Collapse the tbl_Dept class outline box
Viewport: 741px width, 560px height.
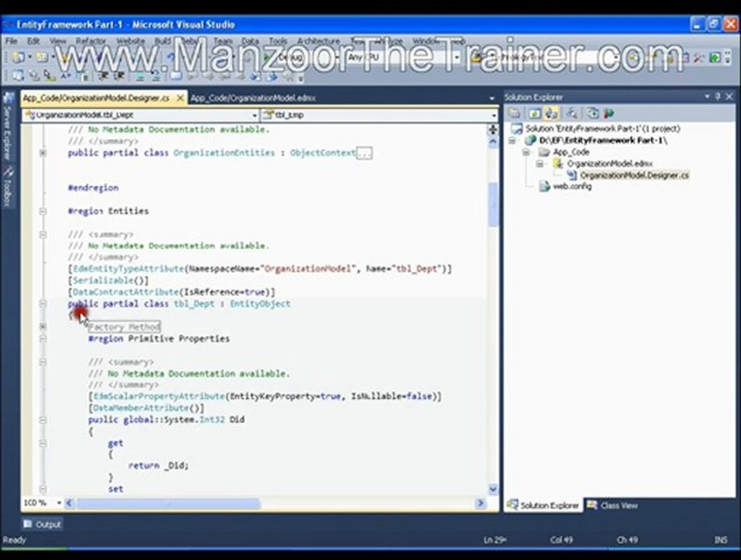(43, 303)
